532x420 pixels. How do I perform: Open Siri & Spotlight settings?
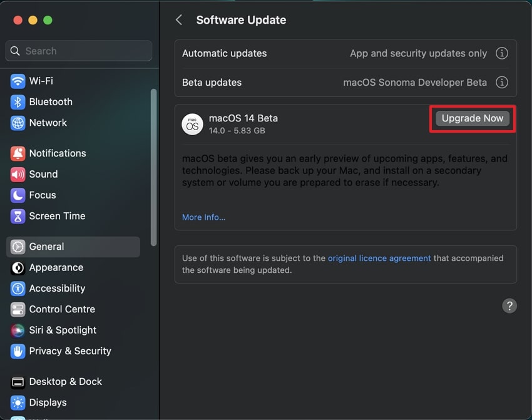click(63, 330)
